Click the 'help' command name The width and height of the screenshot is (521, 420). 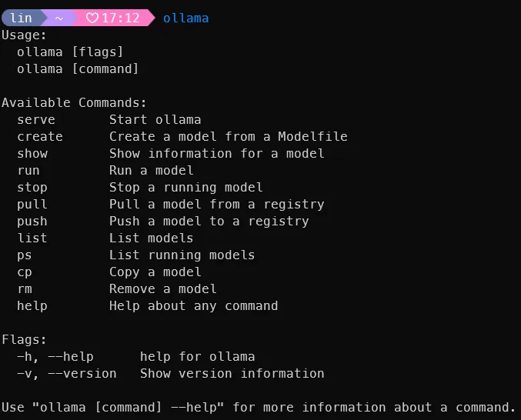click(32, 306)
